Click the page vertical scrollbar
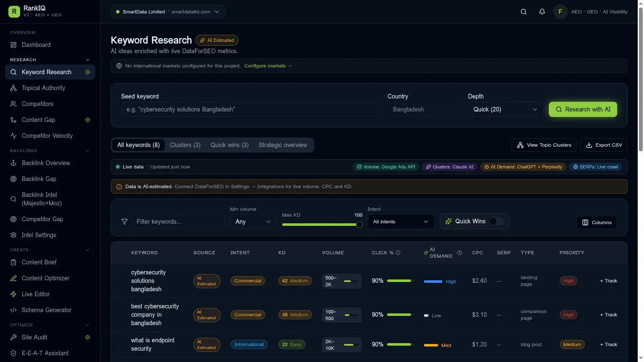Viewport: 644px width, 362px height. [x=640, y=80]
